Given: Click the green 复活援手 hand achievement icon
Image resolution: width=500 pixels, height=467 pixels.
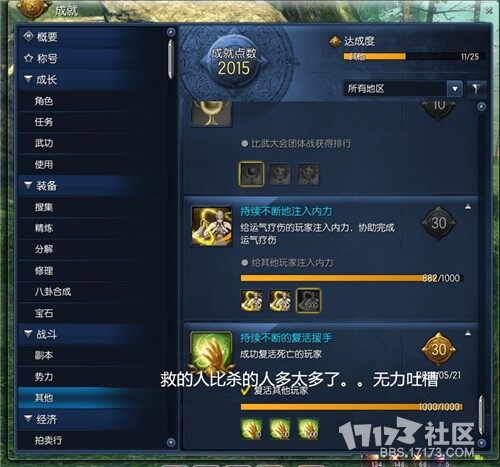Looking at the screenshot, I should coord(211,352).
